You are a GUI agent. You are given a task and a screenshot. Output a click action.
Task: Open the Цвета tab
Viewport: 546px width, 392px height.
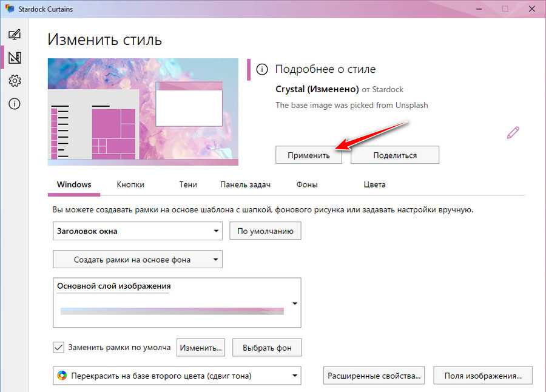click(x=374, y=184)
